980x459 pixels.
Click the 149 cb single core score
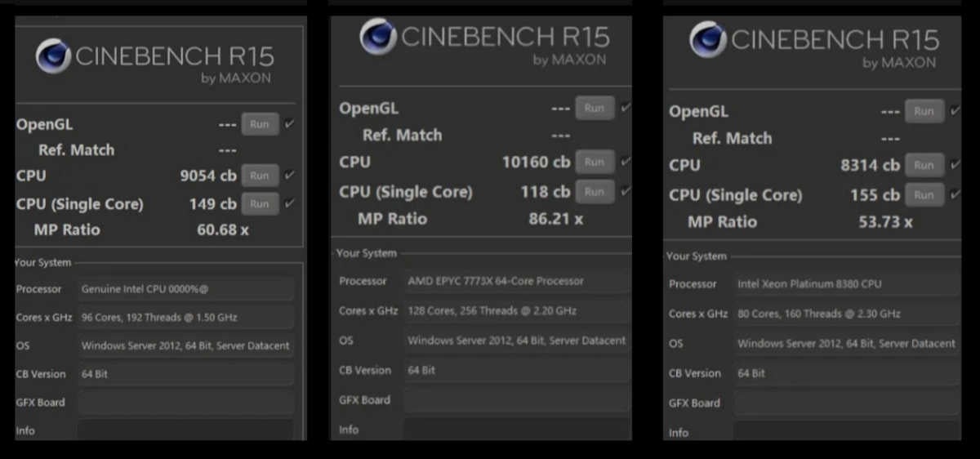(213, 203)
